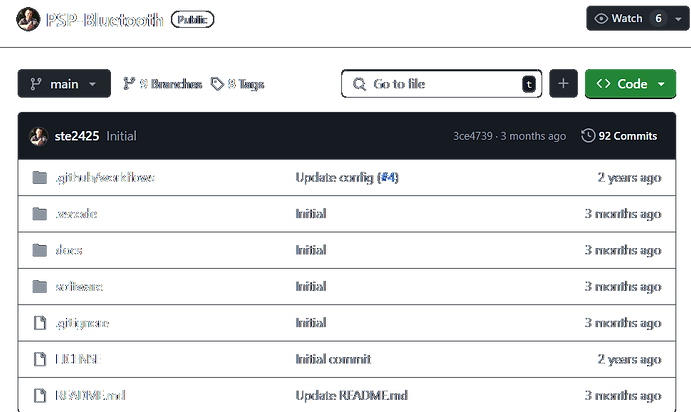Click the docs folder icon
The image size is (691, 412).
pos(39,250)
